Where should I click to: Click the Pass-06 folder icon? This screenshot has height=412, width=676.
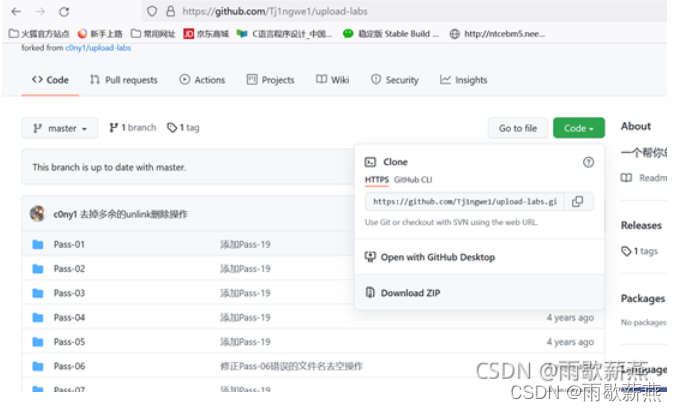click(x=38, y=366)
